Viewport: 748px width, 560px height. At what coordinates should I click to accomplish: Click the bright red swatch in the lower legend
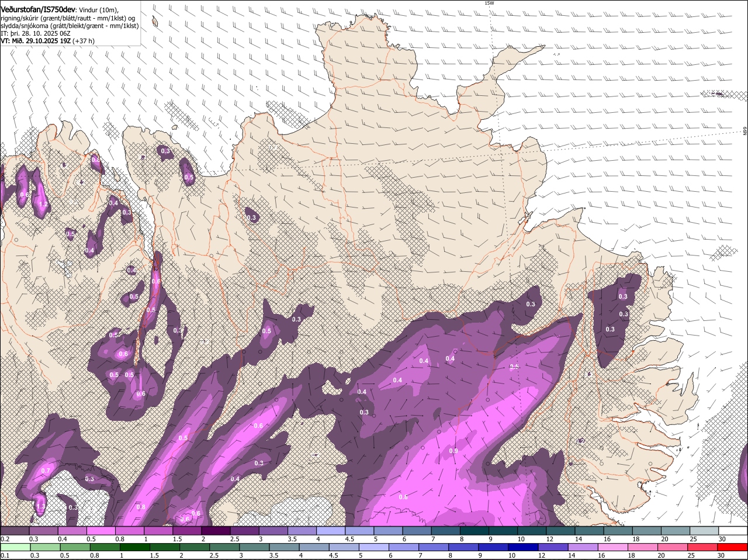pos(732,547)
